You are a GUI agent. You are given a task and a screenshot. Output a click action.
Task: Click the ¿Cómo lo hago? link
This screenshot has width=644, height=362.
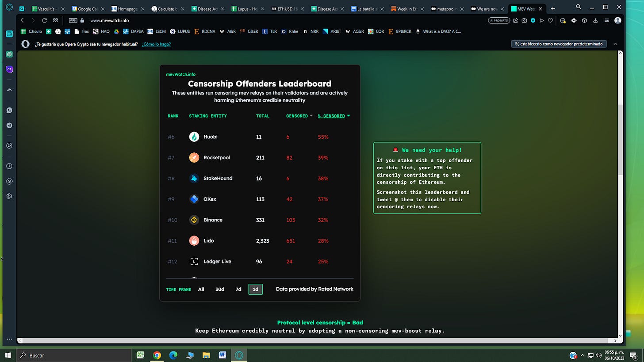(x=156, y=44)
